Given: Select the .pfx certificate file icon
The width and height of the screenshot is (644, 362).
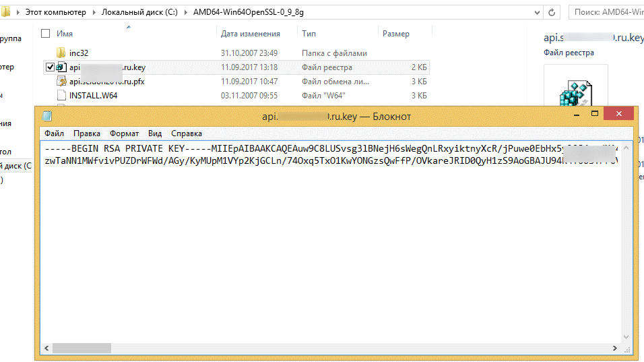Looking at the screenshot, I should tap(61, 82).
